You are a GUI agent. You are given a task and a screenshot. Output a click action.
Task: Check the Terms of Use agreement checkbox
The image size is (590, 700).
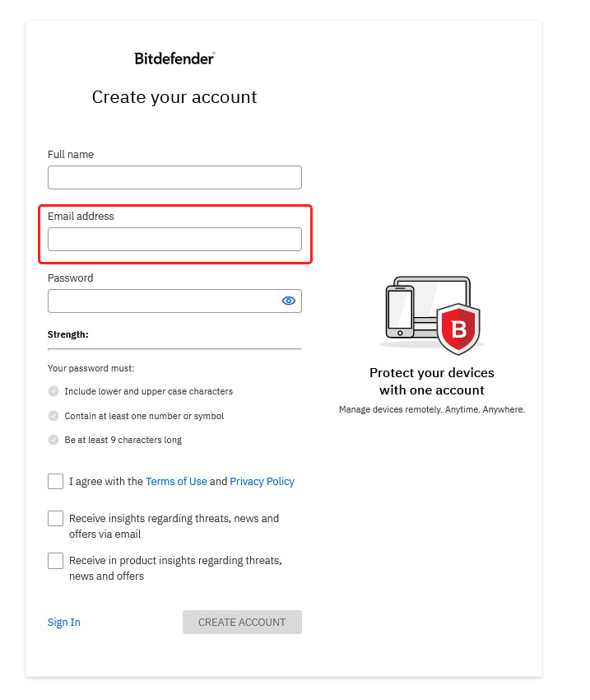(x=55, y=481)
